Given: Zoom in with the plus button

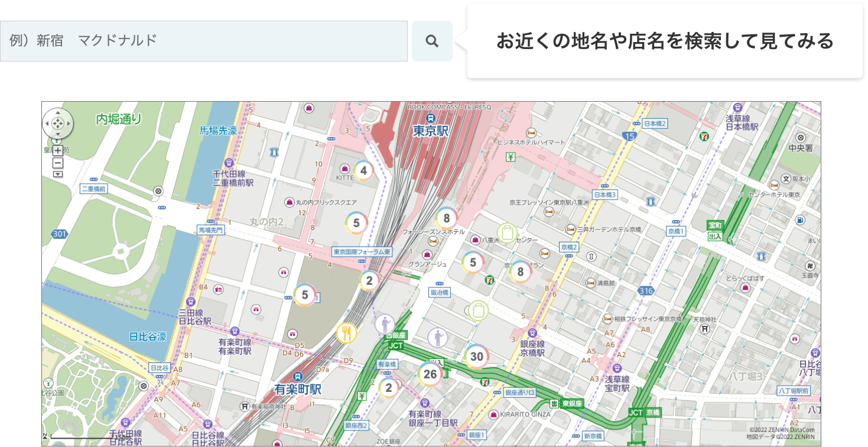Looking at the screenshot, I should 57,150.
